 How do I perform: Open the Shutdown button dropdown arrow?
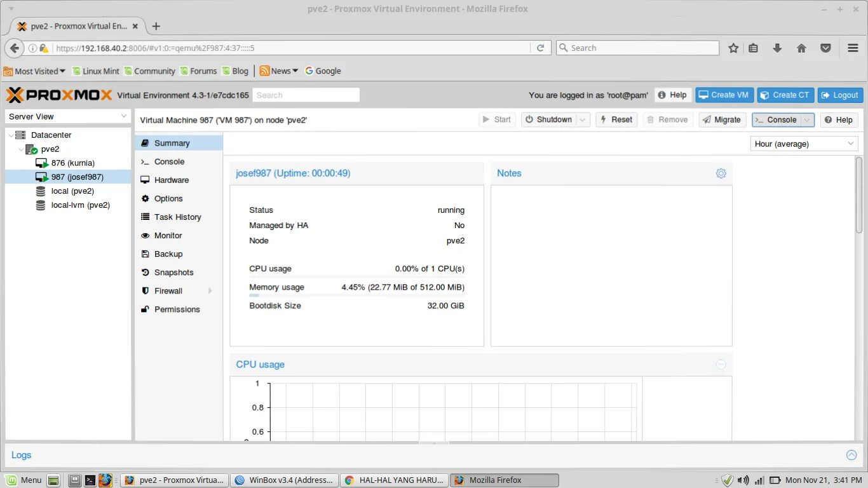pos(583,119)
